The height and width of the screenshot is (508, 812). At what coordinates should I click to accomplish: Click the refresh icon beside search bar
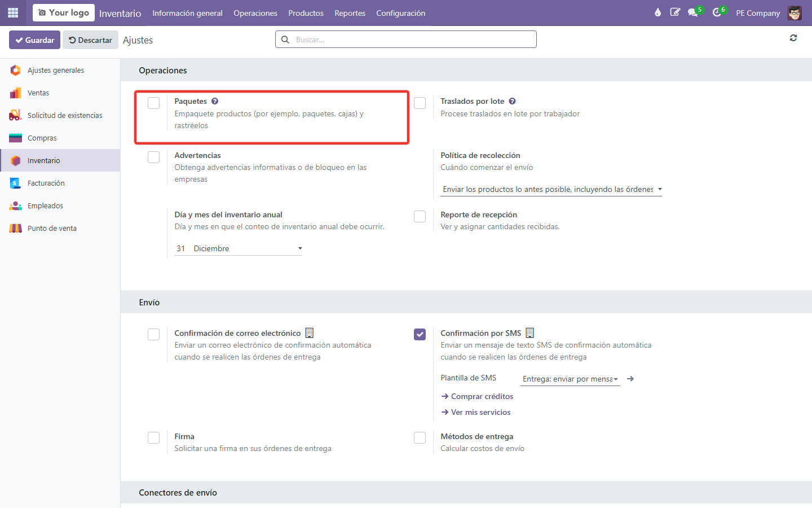[793, 38]
